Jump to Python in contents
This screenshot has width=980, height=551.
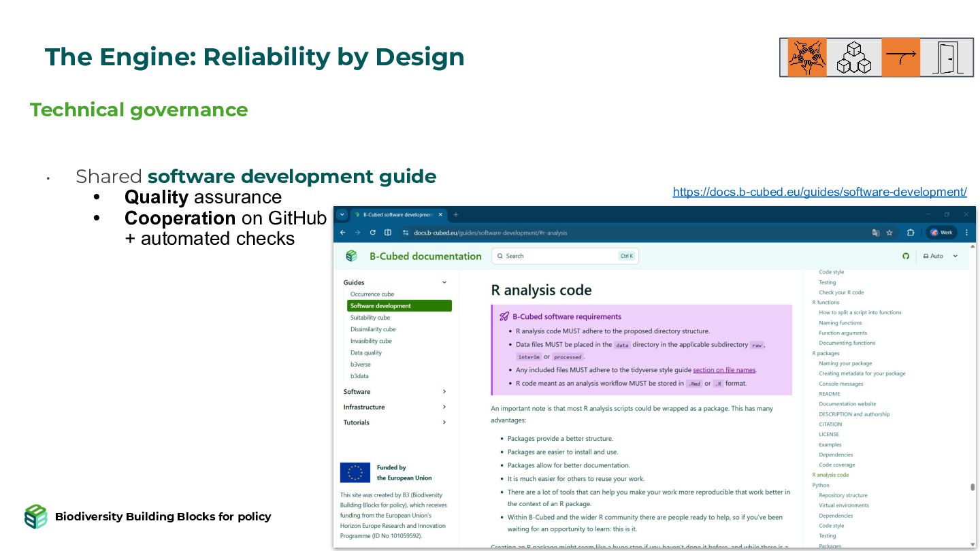(x=821, y=485)
